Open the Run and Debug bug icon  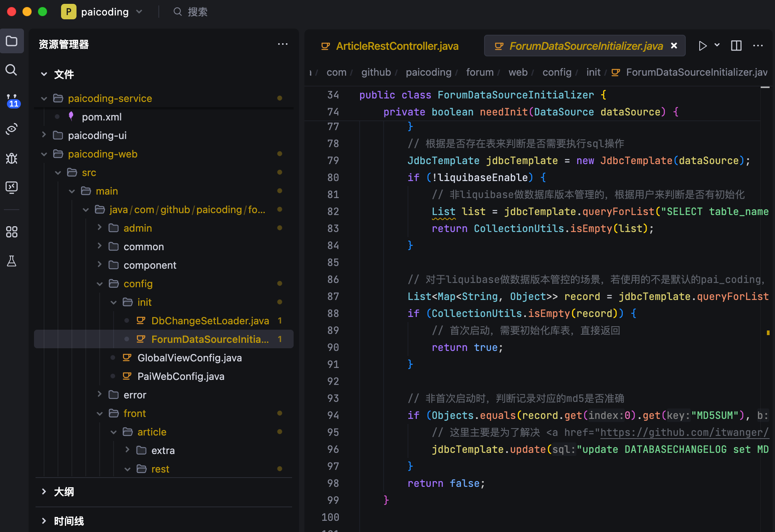[12, 158]
